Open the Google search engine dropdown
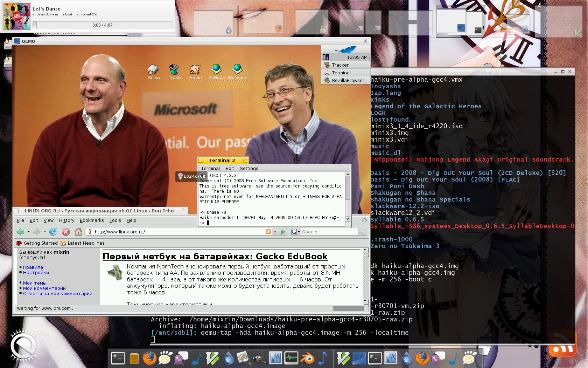 [x=295, y=232]
